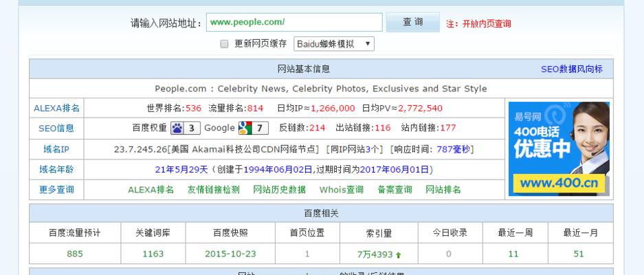Screen dimensions: 644x275
Task: Click the 今日收录 column header
Action: tap(449, 233)
